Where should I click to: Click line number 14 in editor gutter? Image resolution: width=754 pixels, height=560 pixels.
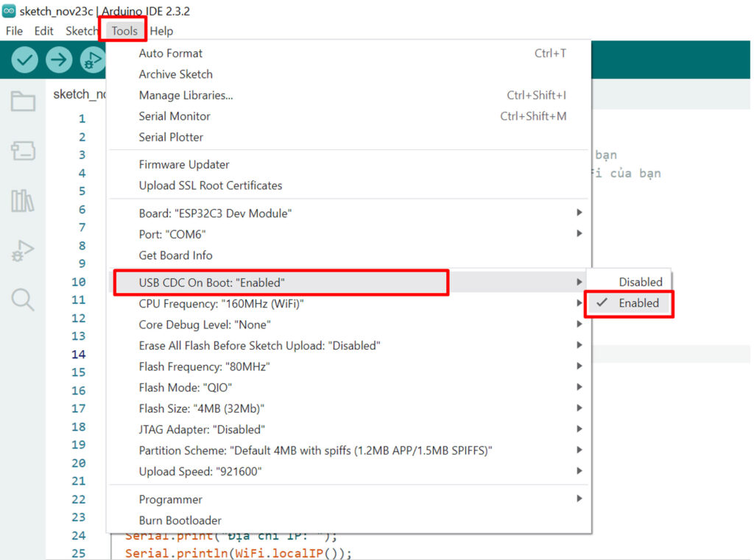[78, 355]
